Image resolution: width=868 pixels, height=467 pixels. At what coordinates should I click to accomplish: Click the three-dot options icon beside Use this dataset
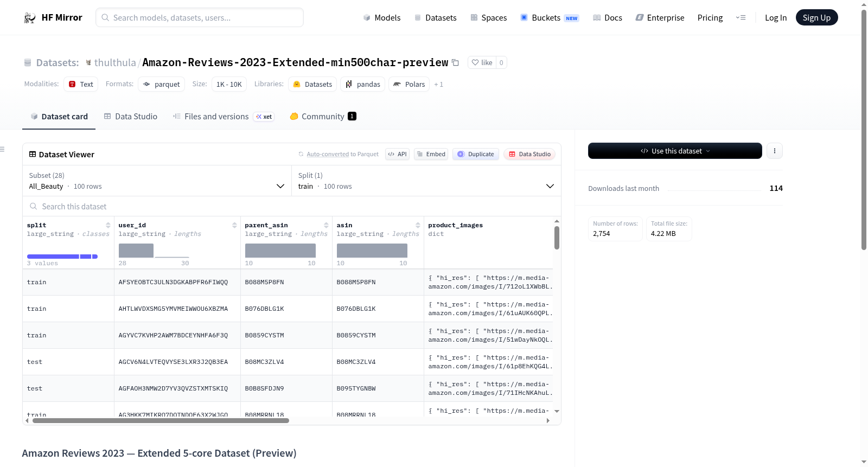[x=775, y=151]
